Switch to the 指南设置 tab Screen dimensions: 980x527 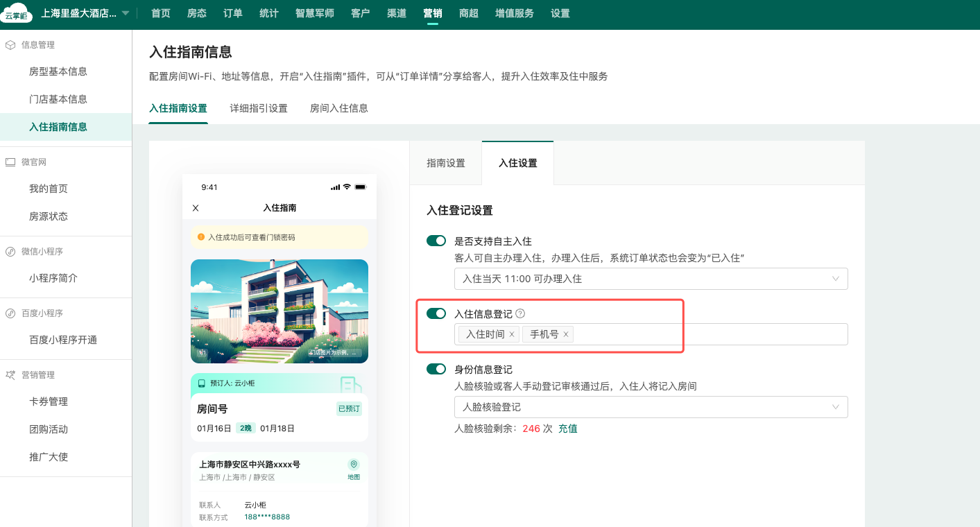pos(446,163)
